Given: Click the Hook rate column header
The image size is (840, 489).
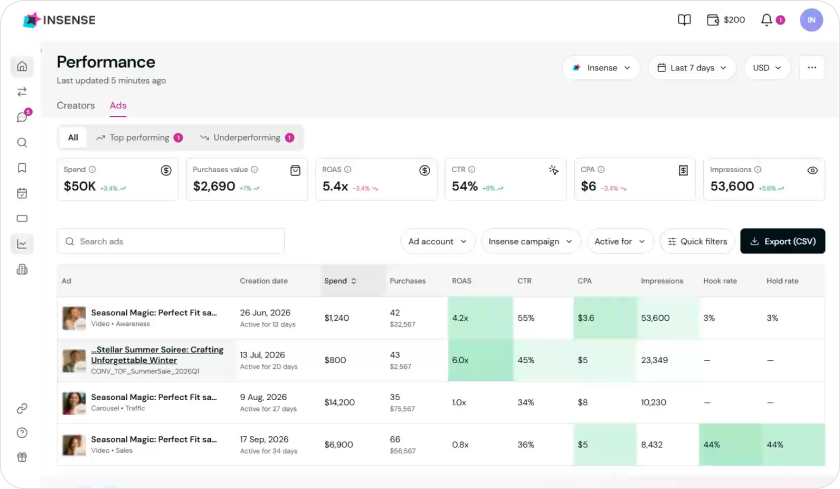Looking at the screenshot, I should [x=719, y=281].
